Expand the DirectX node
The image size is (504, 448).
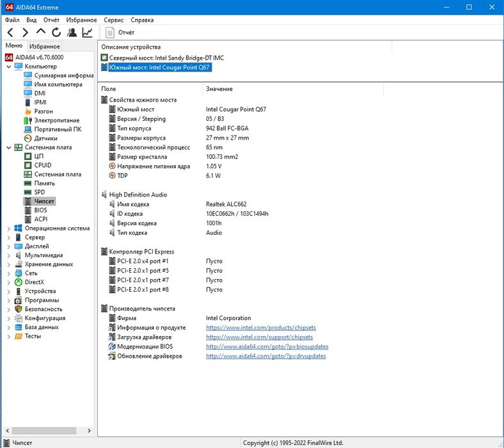pos(9,283)
